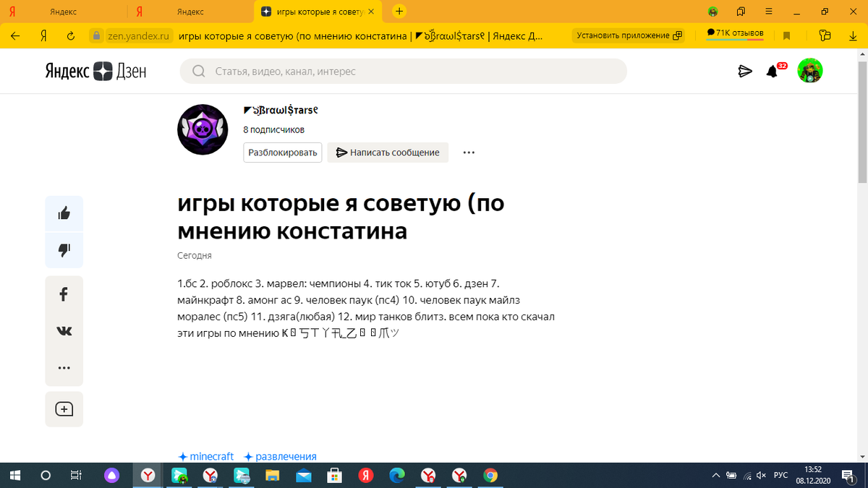
Task: Open notifications via the bell icon
Action: (x=775, y=70)
